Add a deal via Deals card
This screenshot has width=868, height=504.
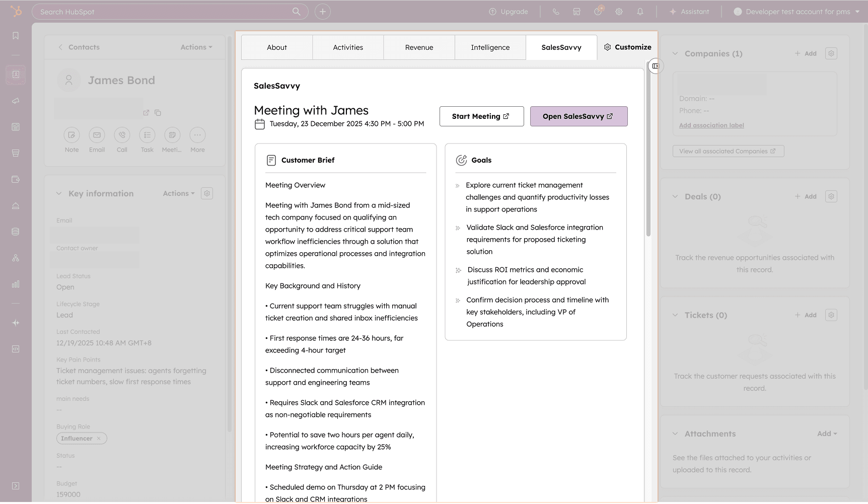pyautogui.click(x=806, y=196)
